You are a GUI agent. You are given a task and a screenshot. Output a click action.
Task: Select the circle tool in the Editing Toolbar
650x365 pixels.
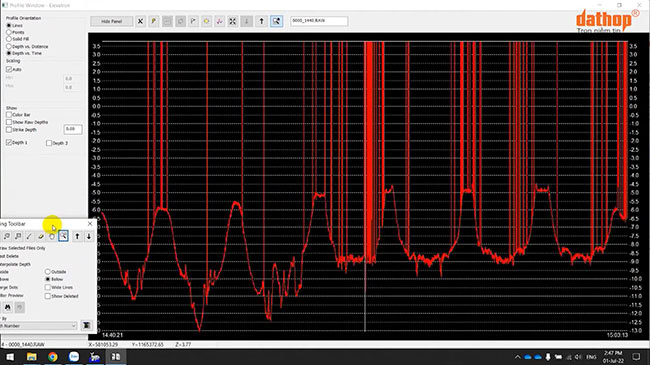click(x=52, y=236)
